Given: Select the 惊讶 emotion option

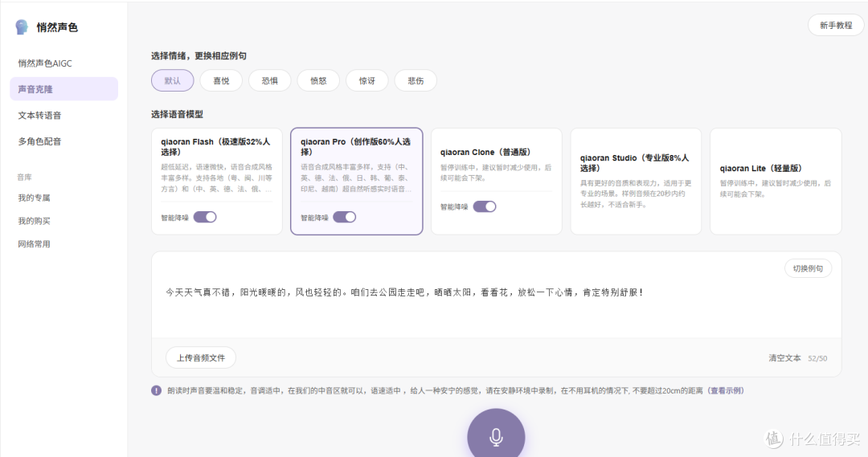Looking at the screenshot, I should click(367, 81).
